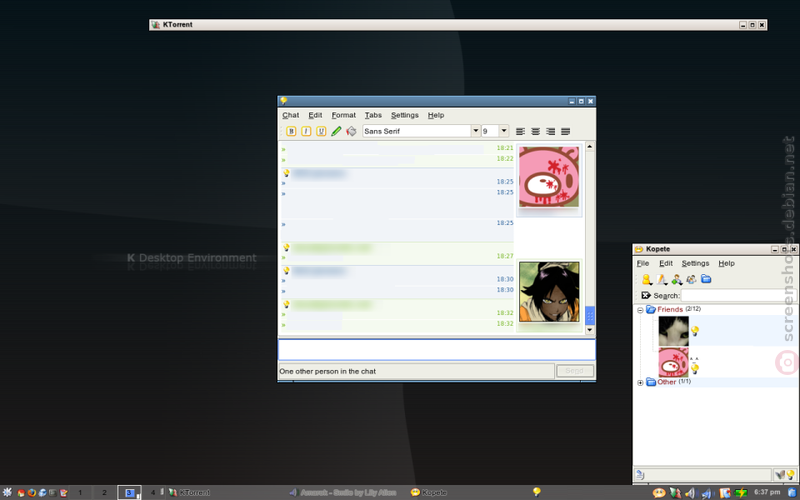Toggle italic text formatting

click(306, 131)
